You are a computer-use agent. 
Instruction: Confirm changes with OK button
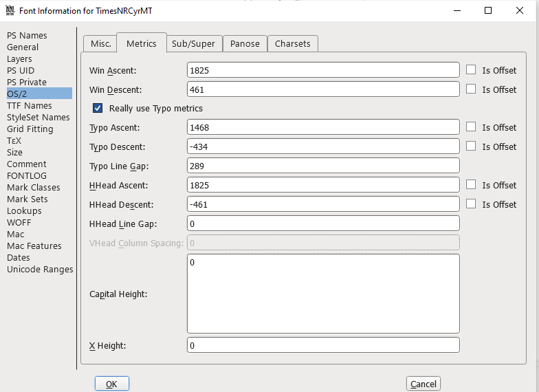click(x=111, y=384)
